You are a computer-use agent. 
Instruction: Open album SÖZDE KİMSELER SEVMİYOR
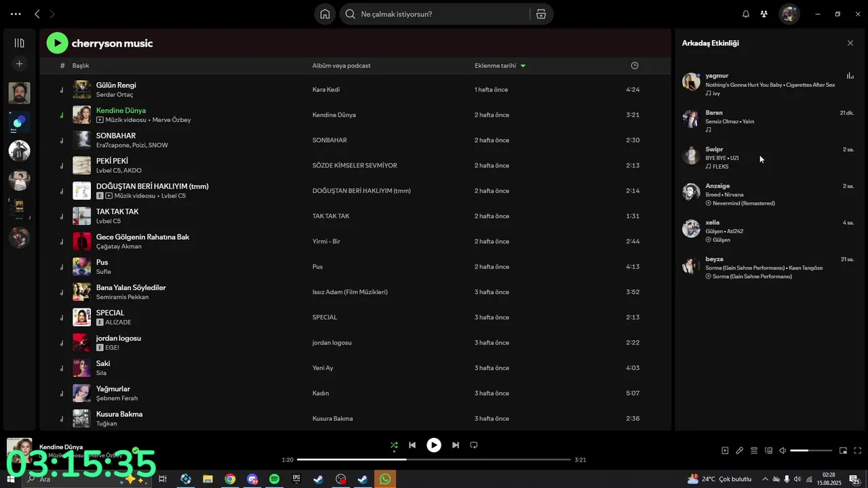coord(355,165)
